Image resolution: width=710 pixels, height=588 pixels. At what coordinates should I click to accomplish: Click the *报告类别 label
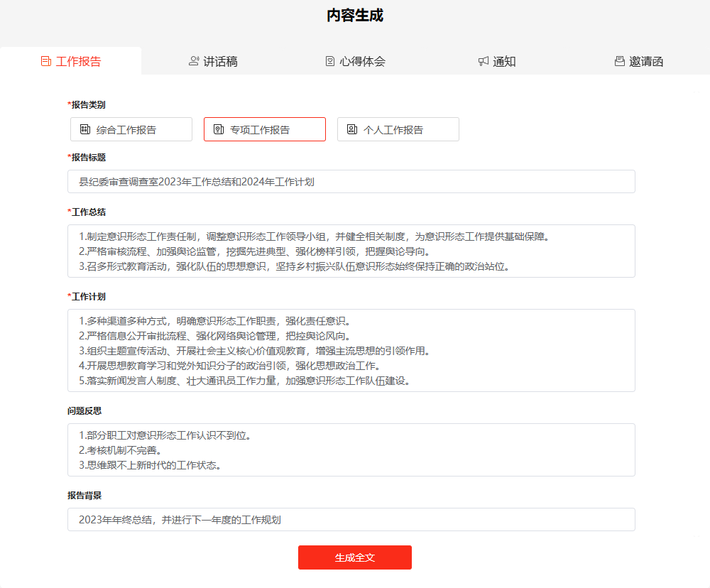coord(87,104)
